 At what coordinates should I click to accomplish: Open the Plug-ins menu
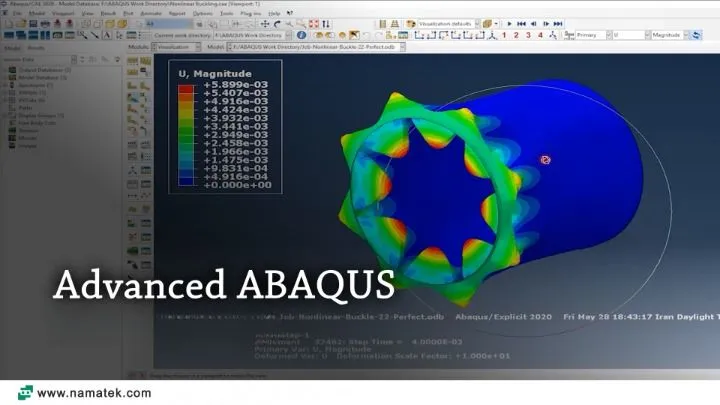250,13
